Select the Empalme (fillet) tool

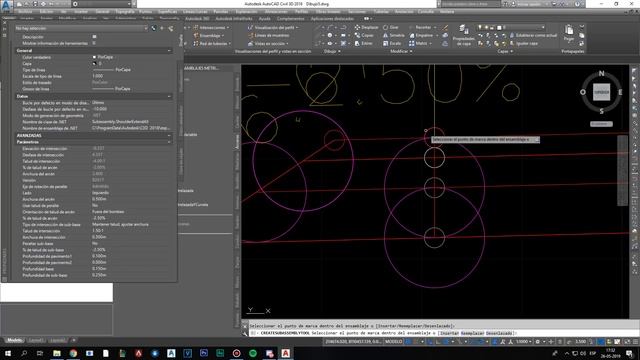click(x=421, y=35)
